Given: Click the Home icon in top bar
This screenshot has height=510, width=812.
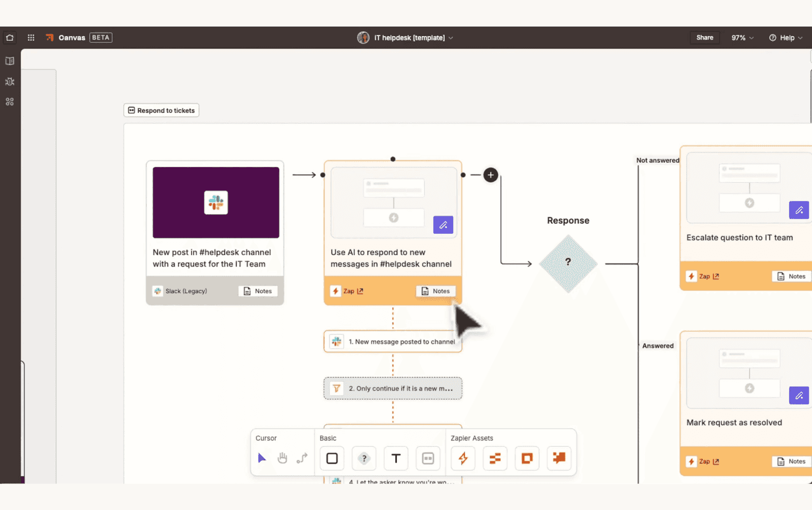Looking at the screenshot, I should point(10,37).
